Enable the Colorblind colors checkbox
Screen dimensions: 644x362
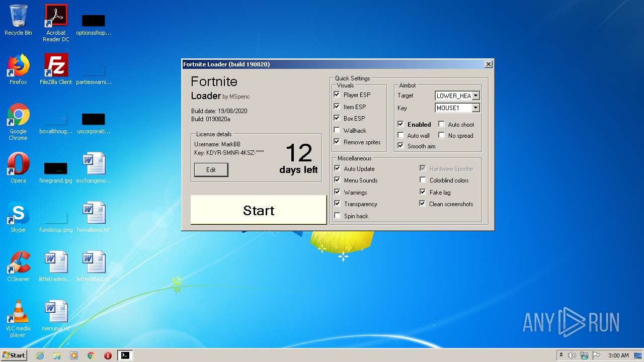click(423, 180)
